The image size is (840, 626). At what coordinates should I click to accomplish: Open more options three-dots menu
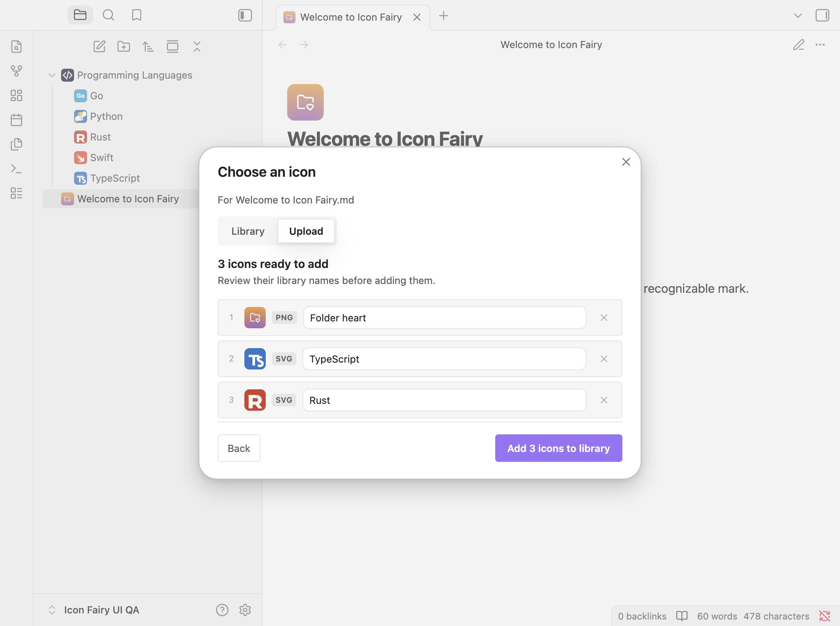(820, 45)
